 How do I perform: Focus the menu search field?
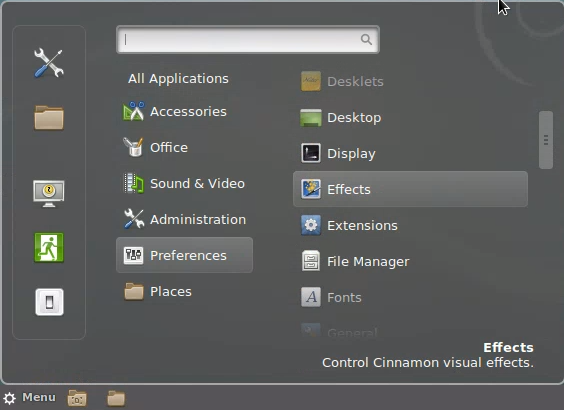pos(248,40)
